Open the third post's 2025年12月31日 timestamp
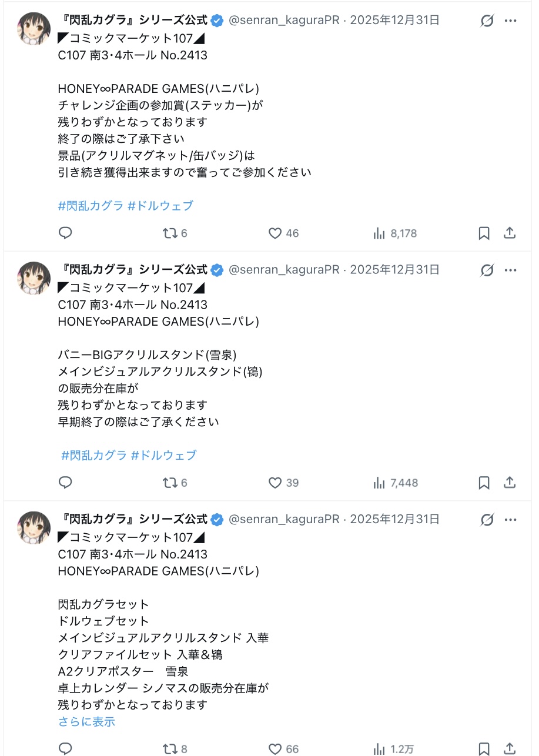 pyautogui.click(x=394, y=519)
